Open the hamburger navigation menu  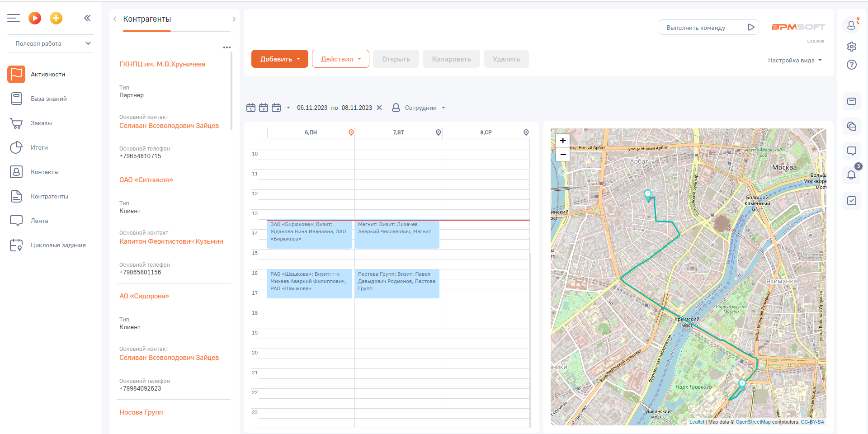(x=14, y=18)
